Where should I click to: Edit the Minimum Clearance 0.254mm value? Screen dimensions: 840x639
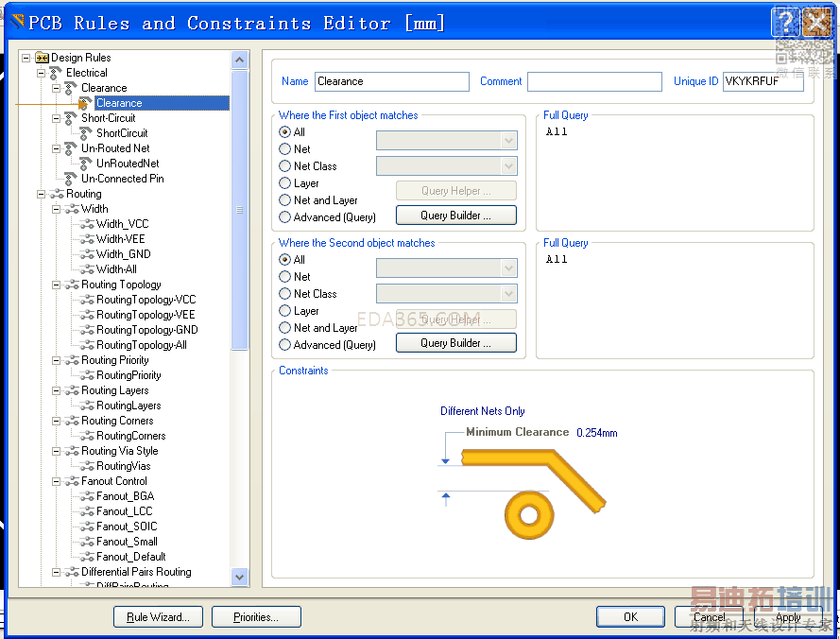pyautogui.click(x=597, y=433)
